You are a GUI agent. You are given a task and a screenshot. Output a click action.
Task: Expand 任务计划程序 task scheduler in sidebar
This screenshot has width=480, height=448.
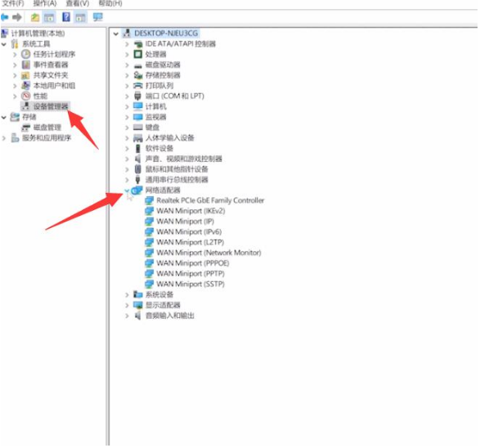click(x=15, y=55)
